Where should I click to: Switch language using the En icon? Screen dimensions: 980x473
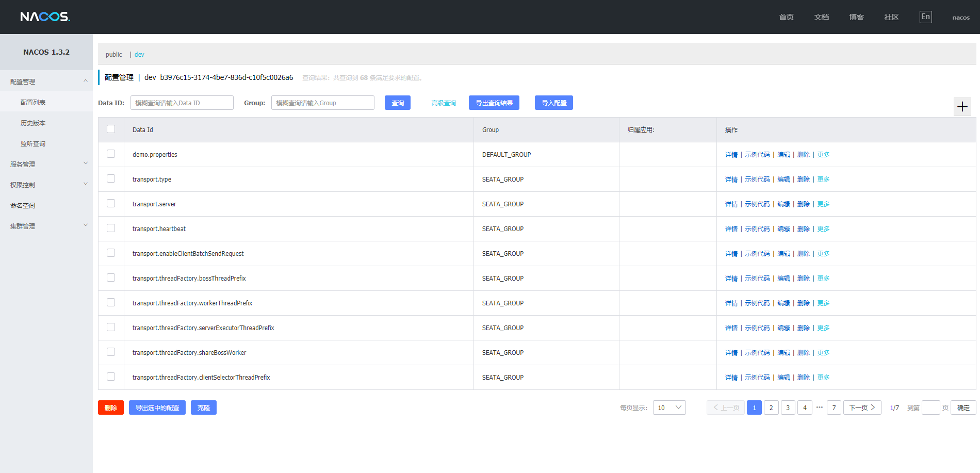click(x=925, y=17)
